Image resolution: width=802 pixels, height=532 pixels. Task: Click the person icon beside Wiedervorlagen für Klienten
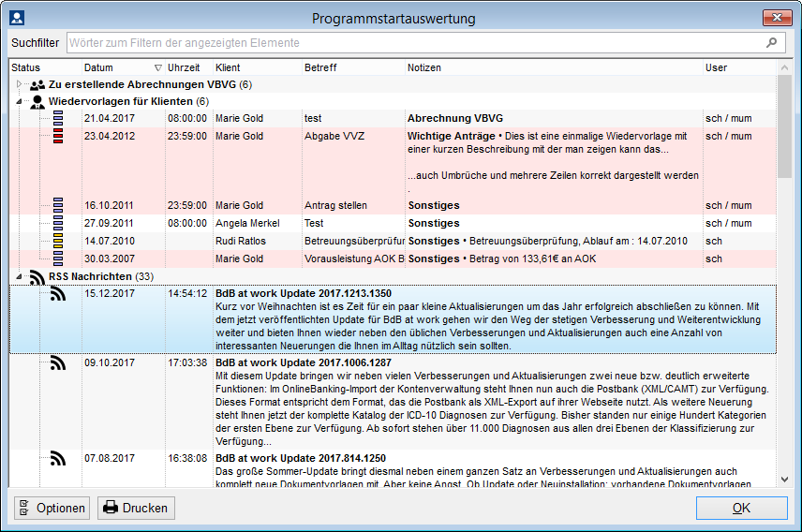click(x=37, y=102)
